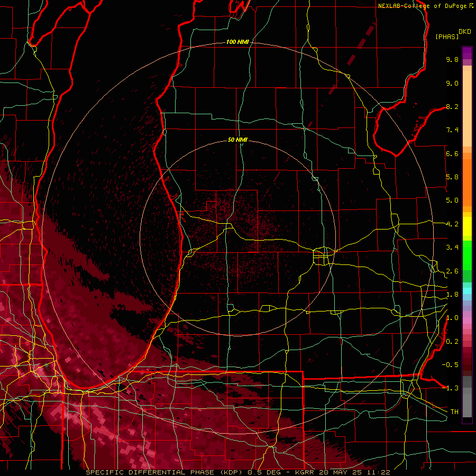Click the [PHAS] units label
This screenshot has width=476, height=476.
tap(447, 36)
